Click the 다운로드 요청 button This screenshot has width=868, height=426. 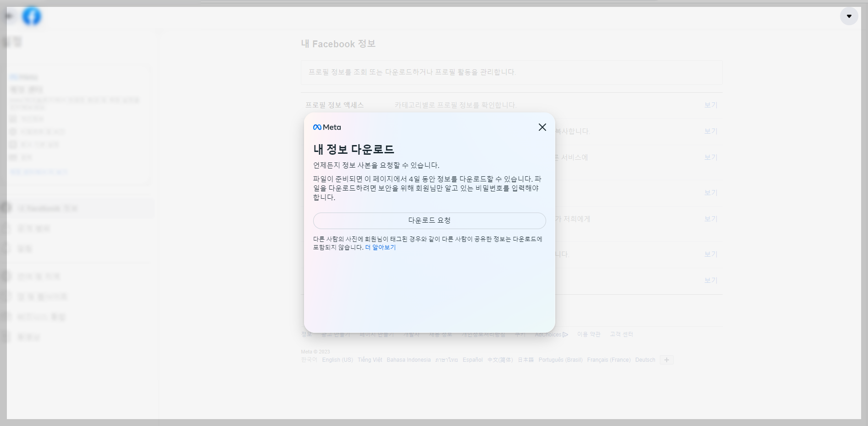point(429,220)
